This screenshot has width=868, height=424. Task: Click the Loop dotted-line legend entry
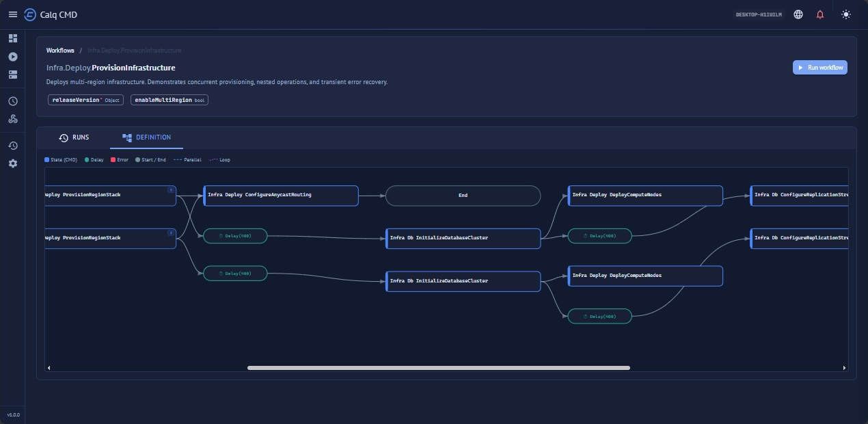coord(219,160)
